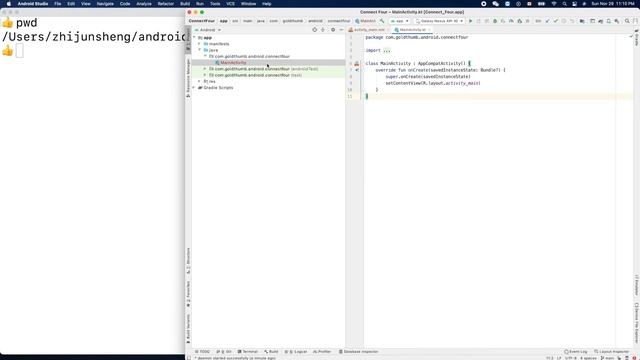Open the File menu

(x=58, y=4)
